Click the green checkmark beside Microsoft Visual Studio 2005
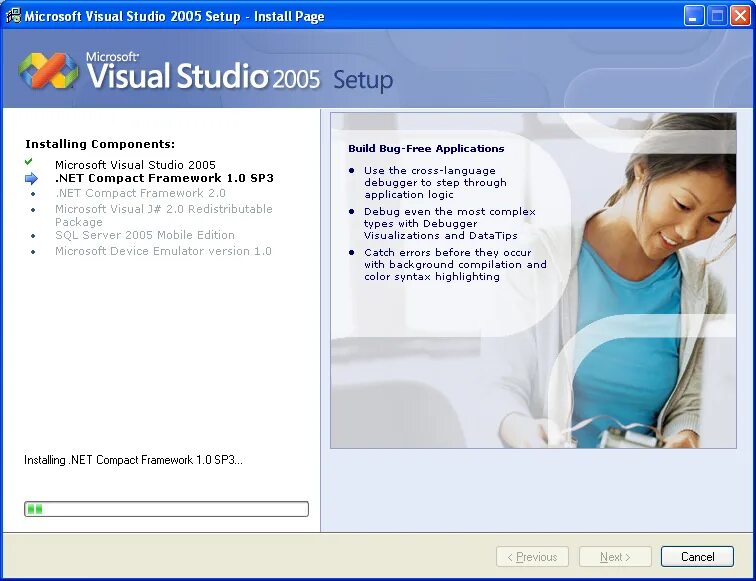Image resolution: width=756 pixels, height=581 pixels. point(28,162)
